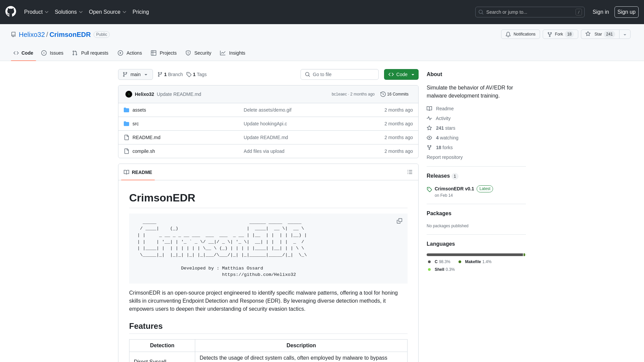Select the Makefile 1.4% language
644x362 pixels.
(x=475, y=262)
